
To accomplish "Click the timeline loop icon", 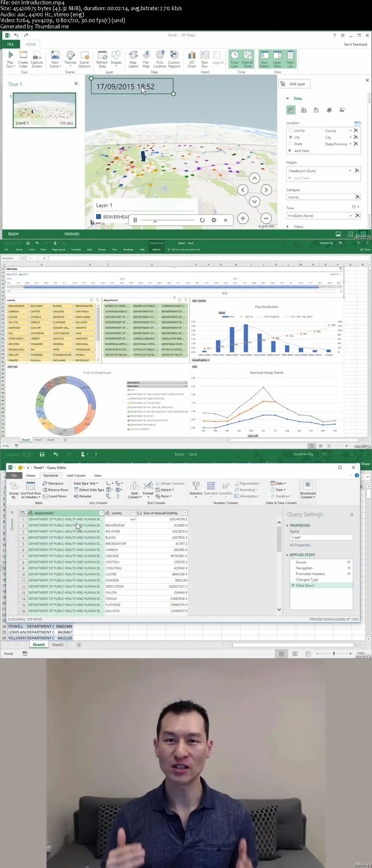I will [202, 220].
